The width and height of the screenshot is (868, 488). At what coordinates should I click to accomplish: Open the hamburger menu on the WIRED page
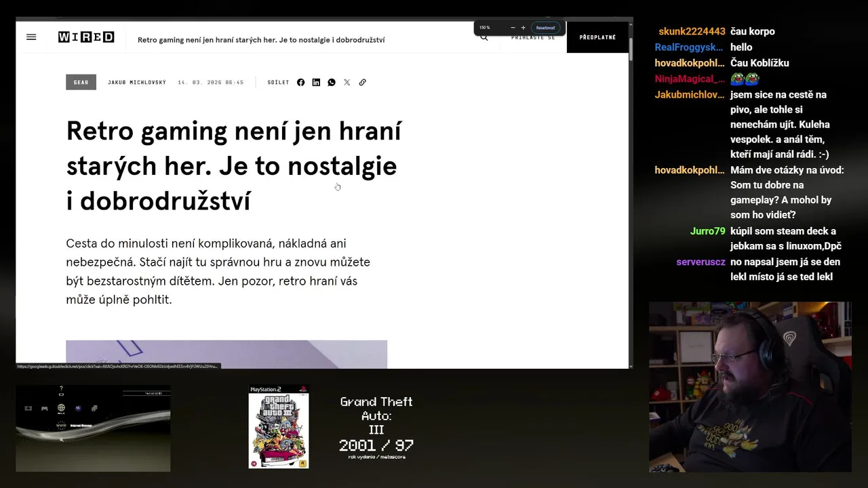31,37
